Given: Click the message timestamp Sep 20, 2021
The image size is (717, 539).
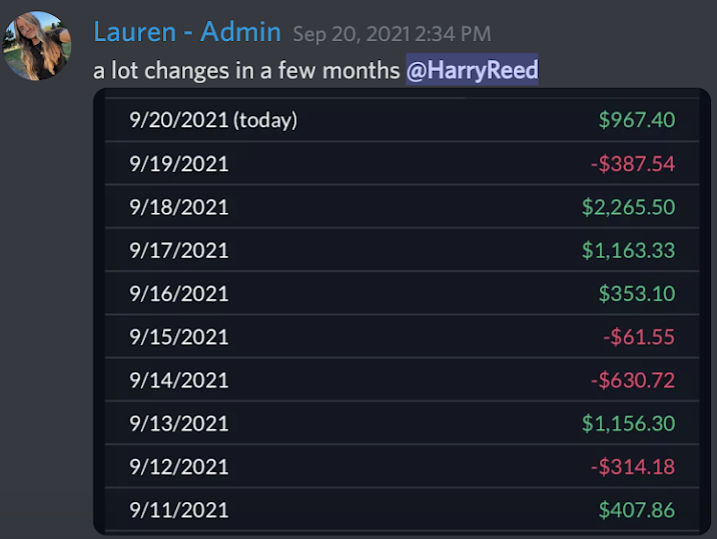Looking at the screenshot, I should pyautogui.click(x=391, y=35).
